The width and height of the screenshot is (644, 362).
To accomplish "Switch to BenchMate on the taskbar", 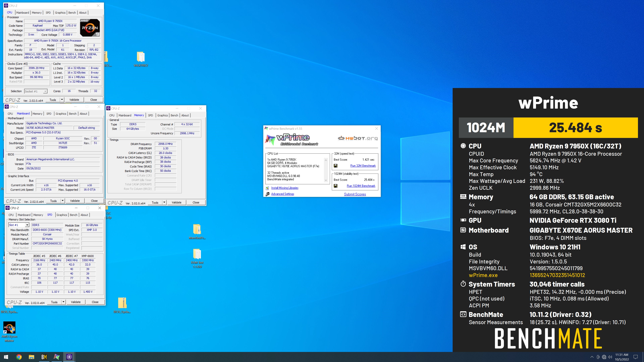I will tap(44, 357).
